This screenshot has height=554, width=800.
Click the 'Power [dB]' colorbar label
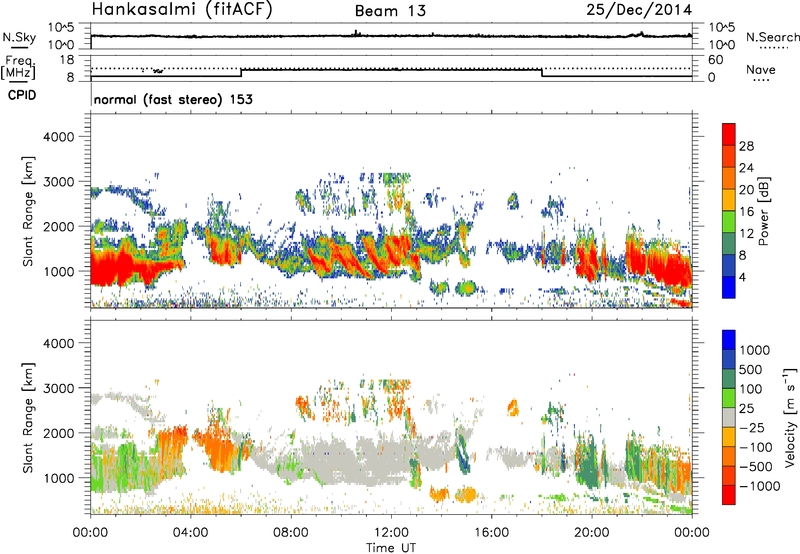[x=763, y=211]
